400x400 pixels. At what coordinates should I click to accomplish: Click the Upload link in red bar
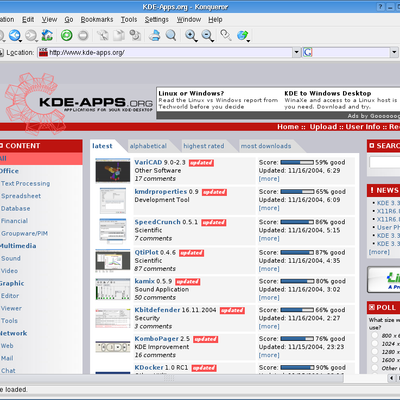click(x=323, y=127)
